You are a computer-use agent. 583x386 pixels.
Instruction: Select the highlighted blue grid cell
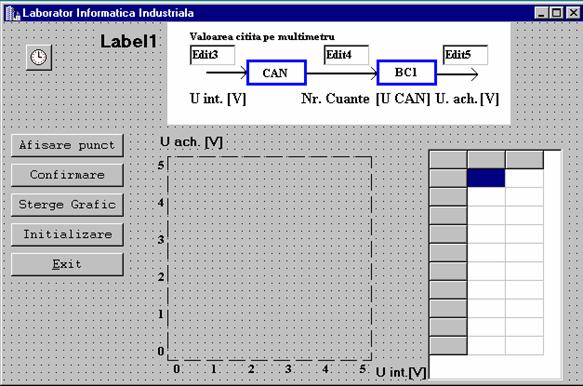[x=486, y=178]
